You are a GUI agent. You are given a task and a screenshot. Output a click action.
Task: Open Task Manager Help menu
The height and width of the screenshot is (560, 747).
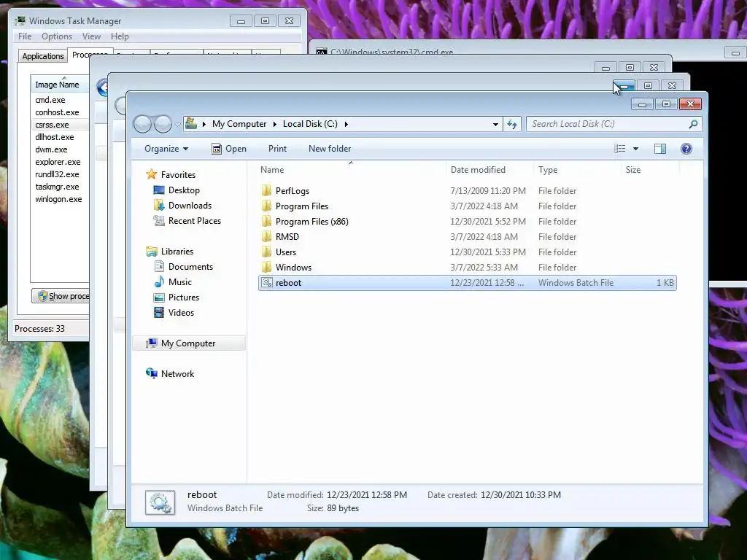tap(120, 36)
